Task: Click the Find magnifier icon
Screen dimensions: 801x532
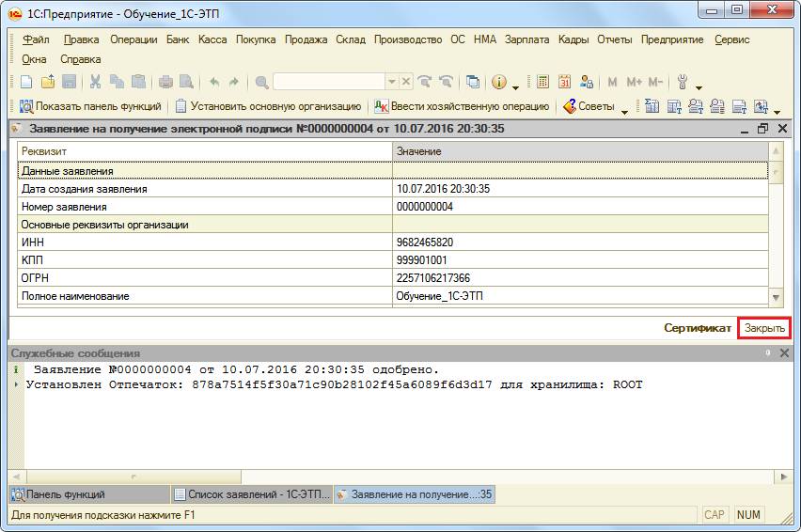Action: pyautogui.click(x=261, y=82)
